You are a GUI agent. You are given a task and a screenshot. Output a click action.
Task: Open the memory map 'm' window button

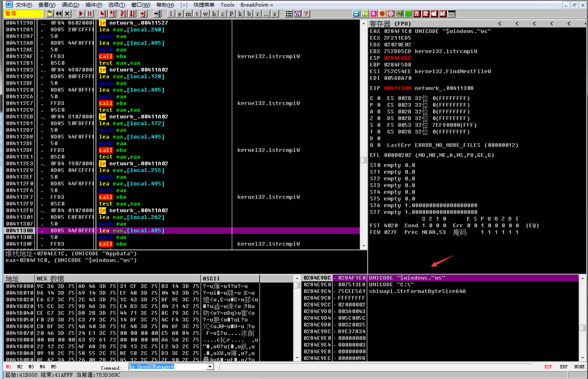pos(188,14)
